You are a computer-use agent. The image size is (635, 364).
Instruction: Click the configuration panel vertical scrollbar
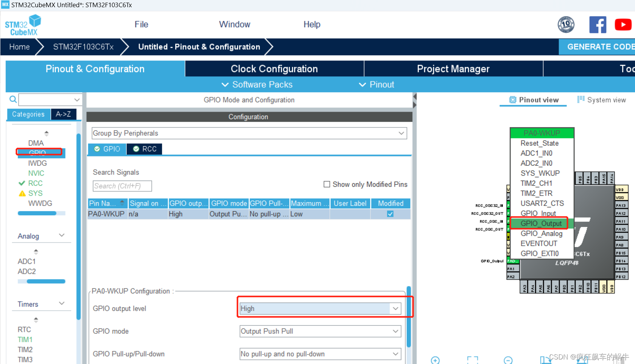(409, 317)
